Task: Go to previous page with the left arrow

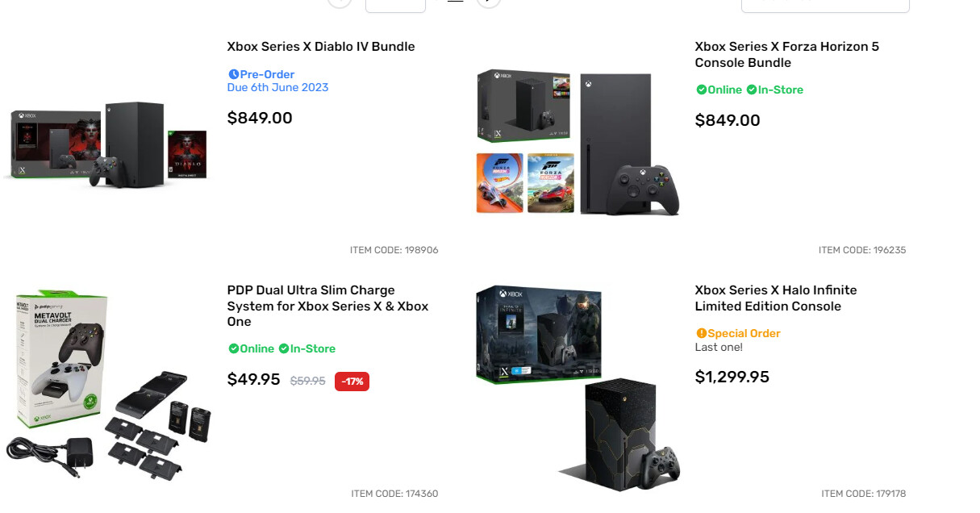Action: coord(340,2)
